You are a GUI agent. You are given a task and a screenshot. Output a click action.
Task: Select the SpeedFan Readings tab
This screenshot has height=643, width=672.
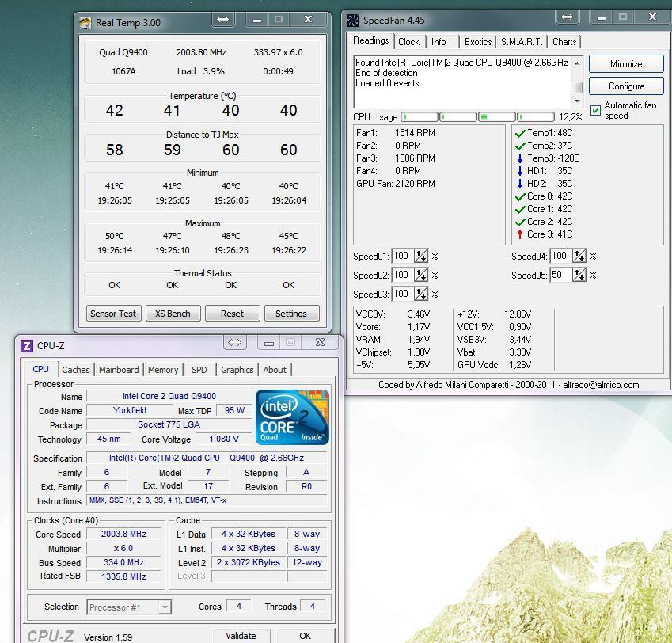tap(370, 40)
